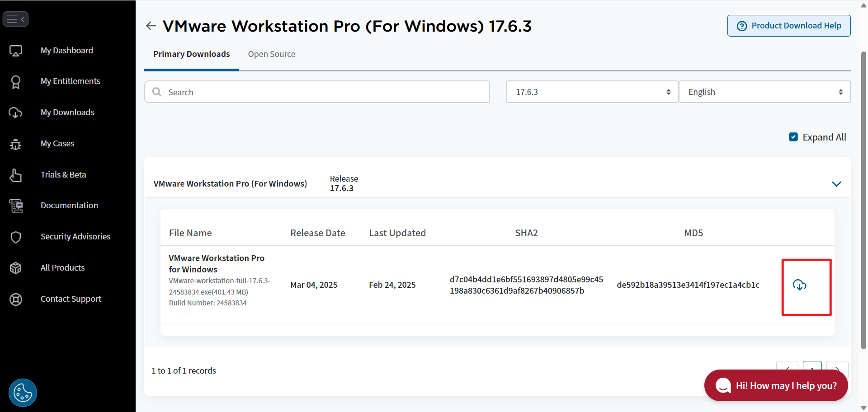
Task: Click the Trials & Beta hand icon
Action: [x=16, y=175]
